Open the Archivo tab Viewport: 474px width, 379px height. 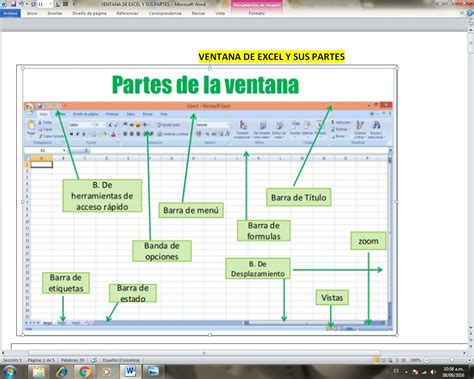[10, 13]
